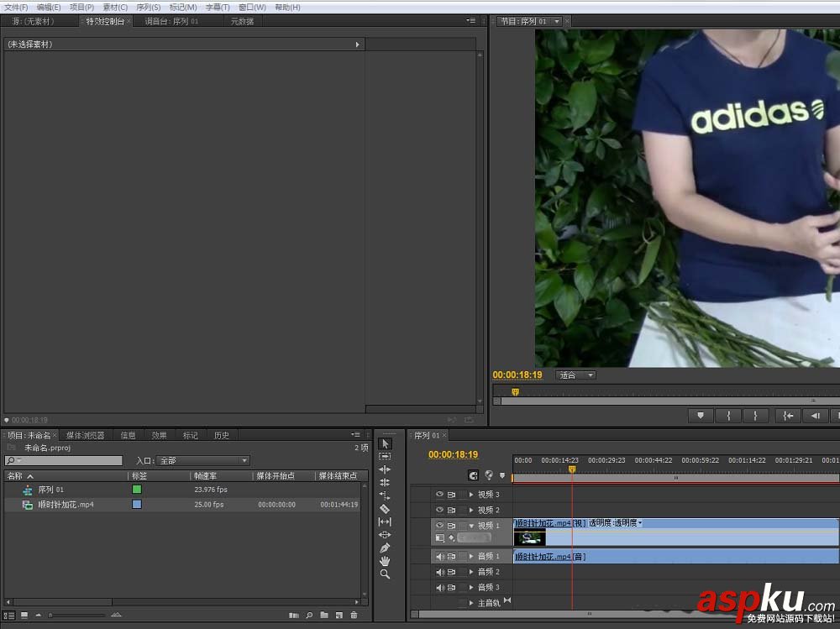Select the Selection arrow tool
This screenshot has width=840, height=629.
tap(385, 443)
